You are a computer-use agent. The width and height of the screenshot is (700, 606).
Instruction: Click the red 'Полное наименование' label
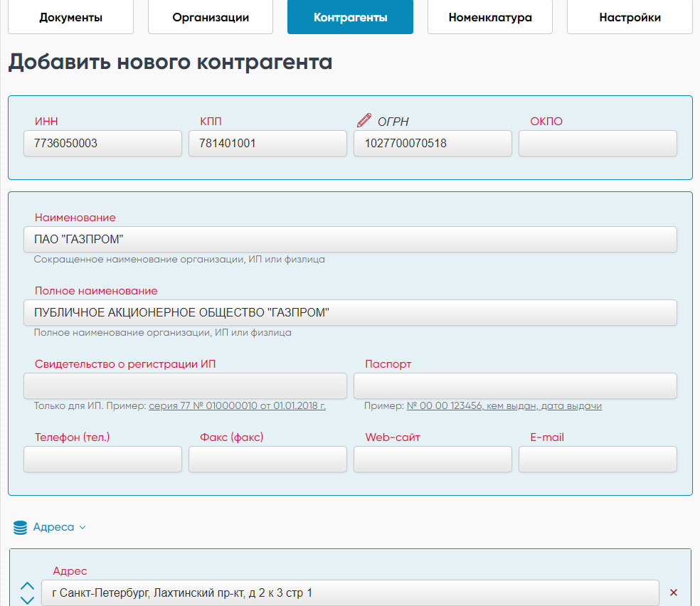click(96, 290)
